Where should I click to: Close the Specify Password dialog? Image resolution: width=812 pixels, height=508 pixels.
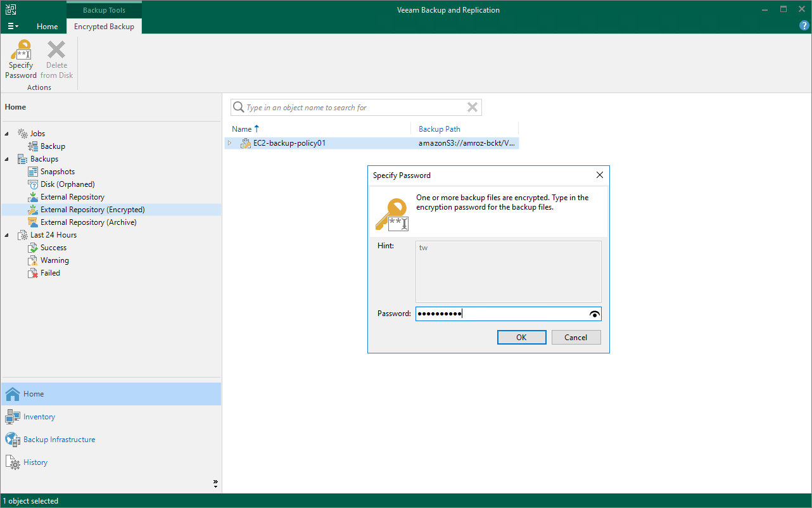599,175
